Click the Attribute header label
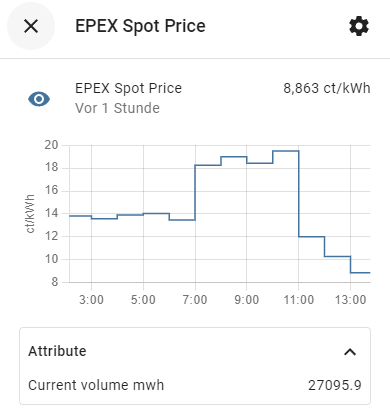390x412 pixels. click(x=57, y=351)
